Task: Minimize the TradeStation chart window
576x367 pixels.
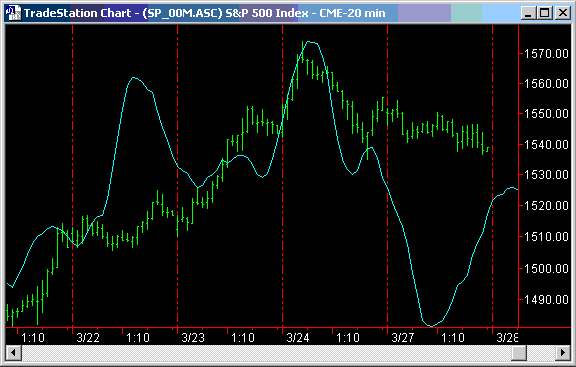Action: point(529,13)
